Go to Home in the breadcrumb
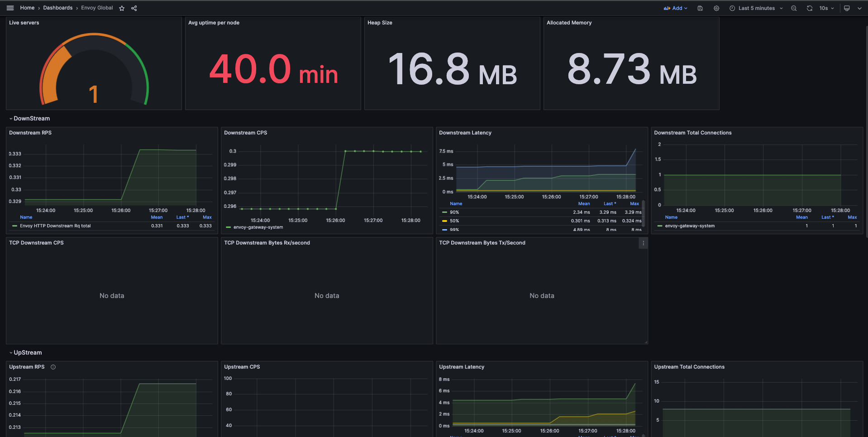This screenshot has width=868, height=437. pos(27,8)
